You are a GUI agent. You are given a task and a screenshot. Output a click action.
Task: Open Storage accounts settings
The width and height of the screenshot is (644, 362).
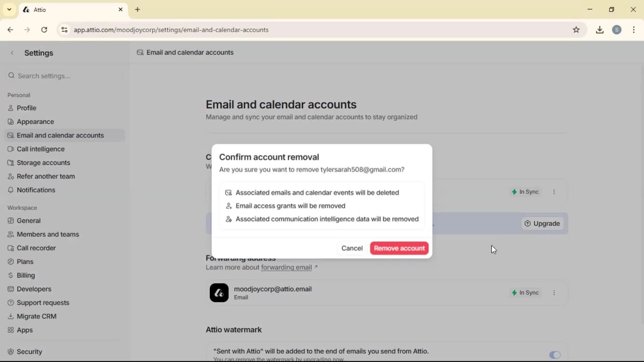tap(43, 163)
